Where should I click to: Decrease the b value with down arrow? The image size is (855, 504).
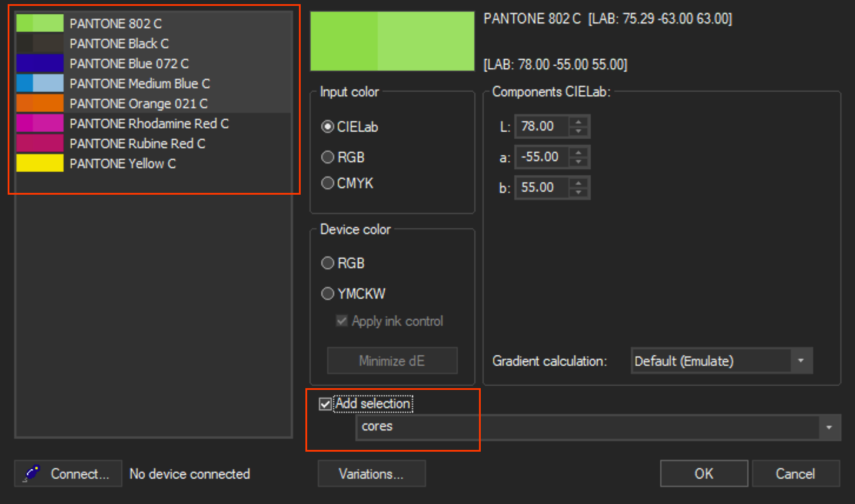click(579, 192)
